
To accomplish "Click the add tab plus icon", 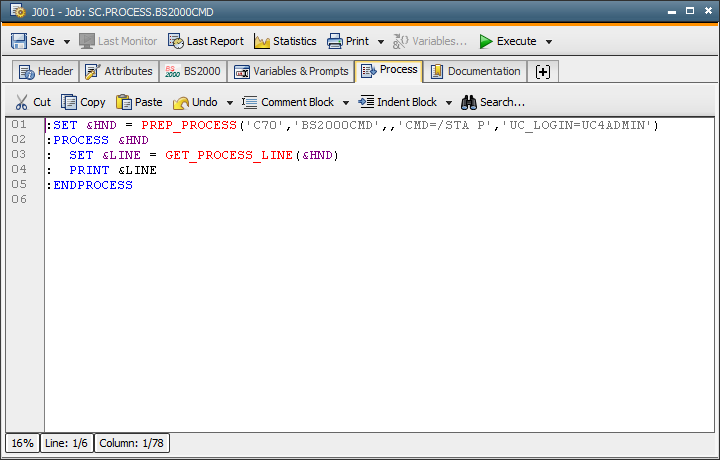I will (543, 72).
